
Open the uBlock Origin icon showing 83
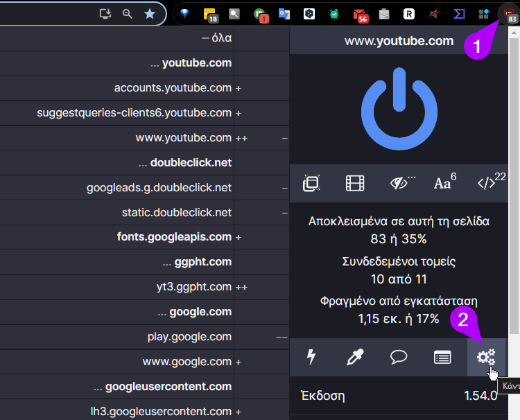[x=509, y=15]
